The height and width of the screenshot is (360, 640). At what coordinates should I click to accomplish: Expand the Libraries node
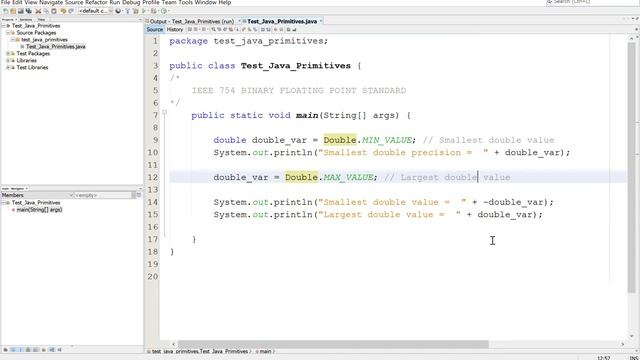click(8, 60)
